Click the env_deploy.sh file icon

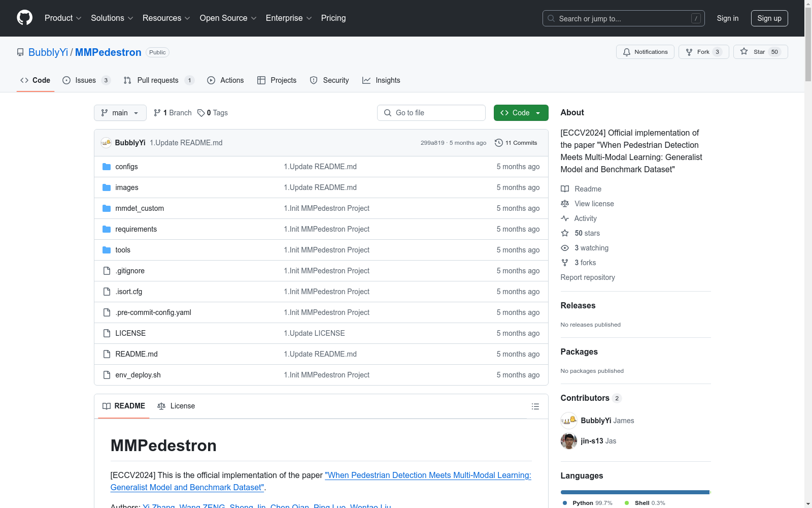pos(107,375)
